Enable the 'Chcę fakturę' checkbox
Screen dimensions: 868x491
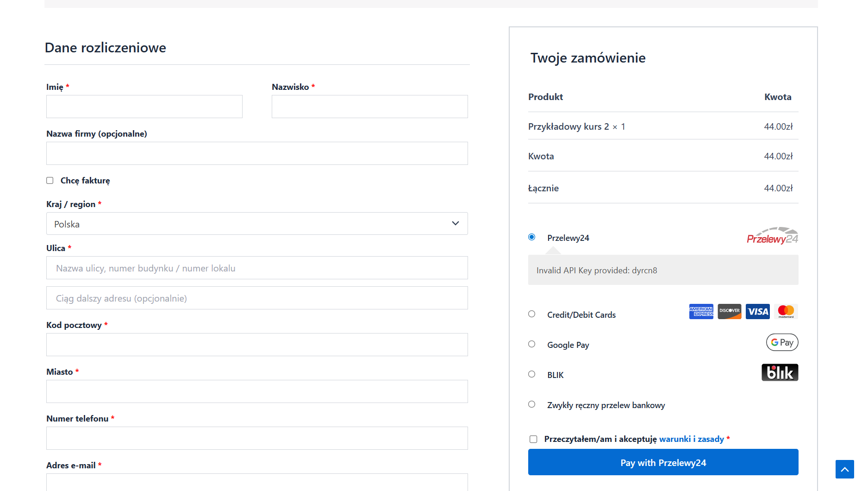[50, 181]
